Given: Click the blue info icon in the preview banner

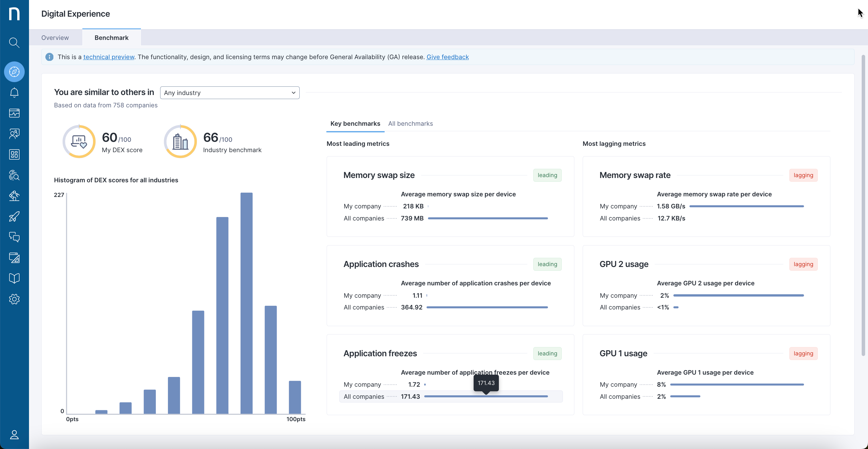Looking at the screenshot, I should (x=49, y=57).
